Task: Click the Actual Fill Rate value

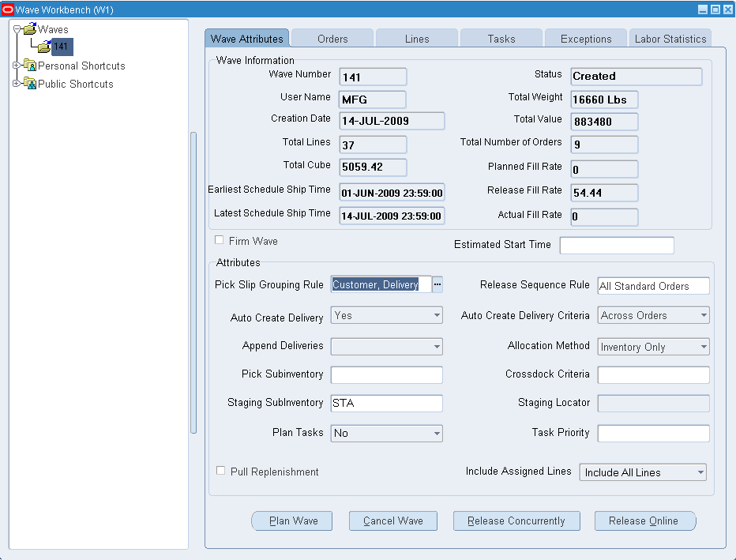Action: (605, 217)
